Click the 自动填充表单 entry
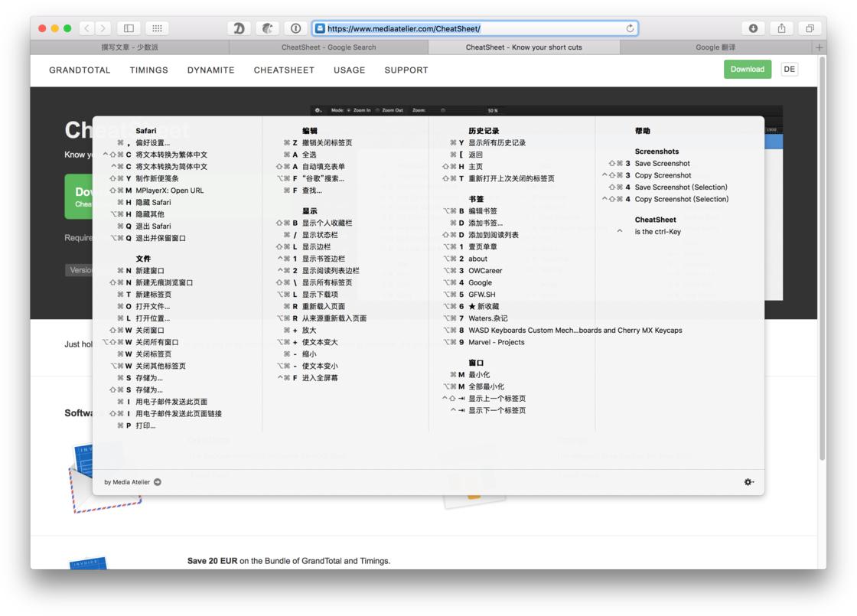 point(324,167)
